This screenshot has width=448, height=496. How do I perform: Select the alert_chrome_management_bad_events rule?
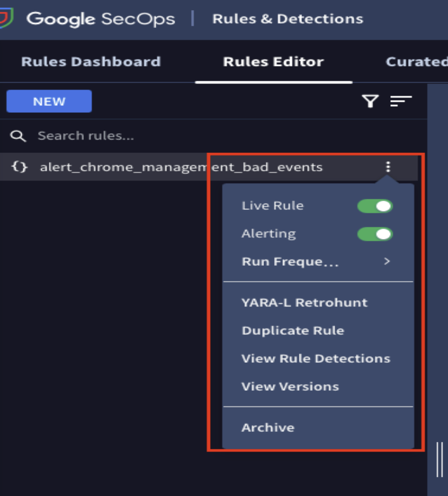(181, 167)
